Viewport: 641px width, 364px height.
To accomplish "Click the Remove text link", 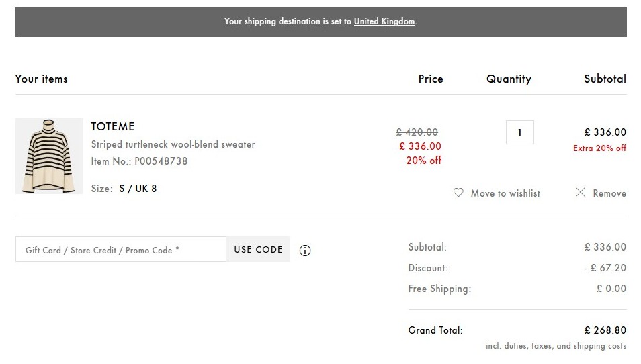I will [x=609, y=193].
